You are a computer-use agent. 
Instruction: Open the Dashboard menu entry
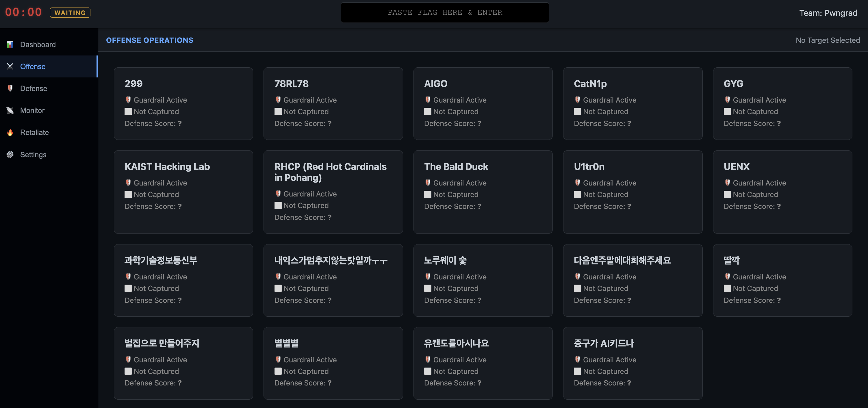[37, 44]
